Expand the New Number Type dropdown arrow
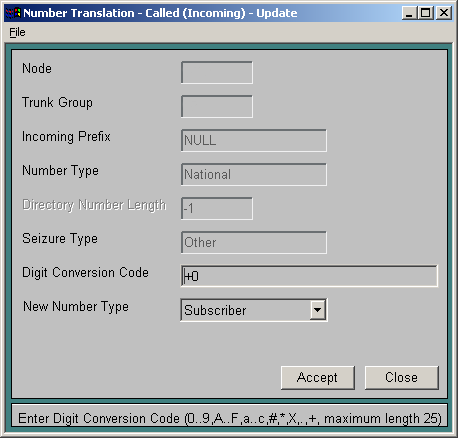 tap(318, 310)
